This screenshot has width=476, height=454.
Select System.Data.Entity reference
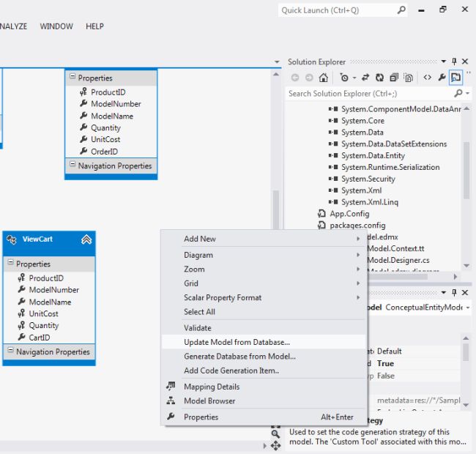pos(373,155)
